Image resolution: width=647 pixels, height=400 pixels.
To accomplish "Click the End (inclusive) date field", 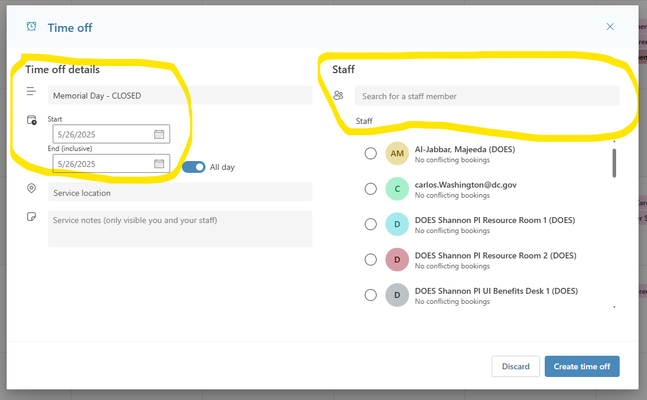I will coord(111,164).
